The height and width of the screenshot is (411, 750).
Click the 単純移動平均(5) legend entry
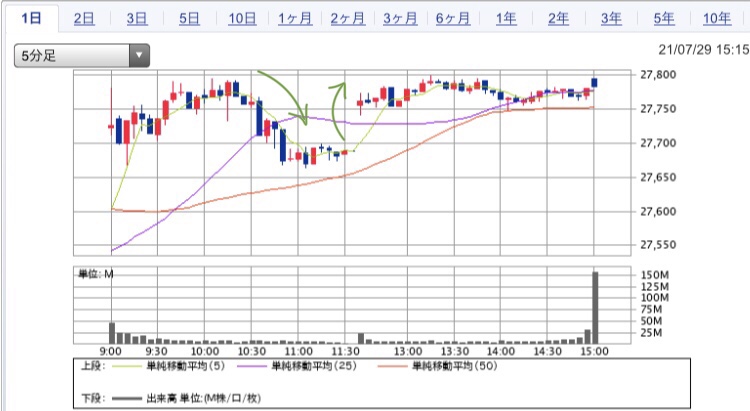click(x=185, y=366)
